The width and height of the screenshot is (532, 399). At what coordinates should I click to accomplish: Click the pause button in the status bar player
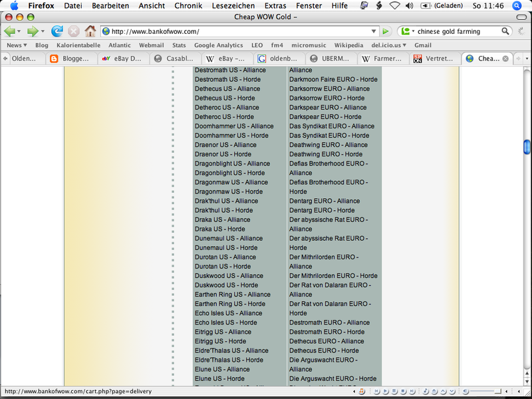tap(394, 391)
